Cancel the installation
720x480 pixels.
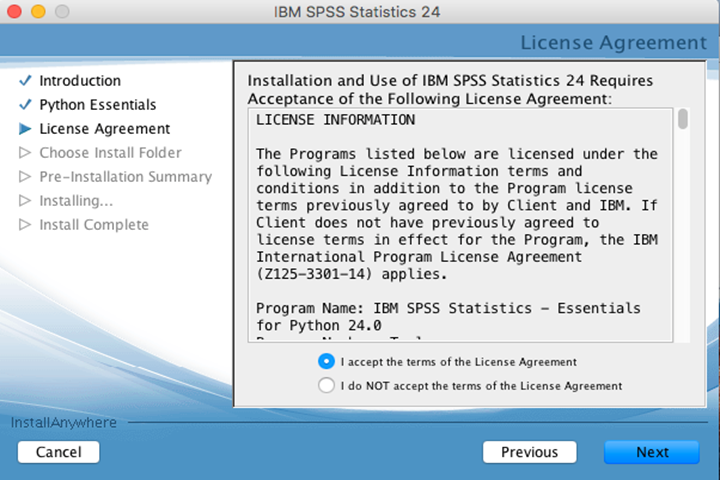point(58,452)
